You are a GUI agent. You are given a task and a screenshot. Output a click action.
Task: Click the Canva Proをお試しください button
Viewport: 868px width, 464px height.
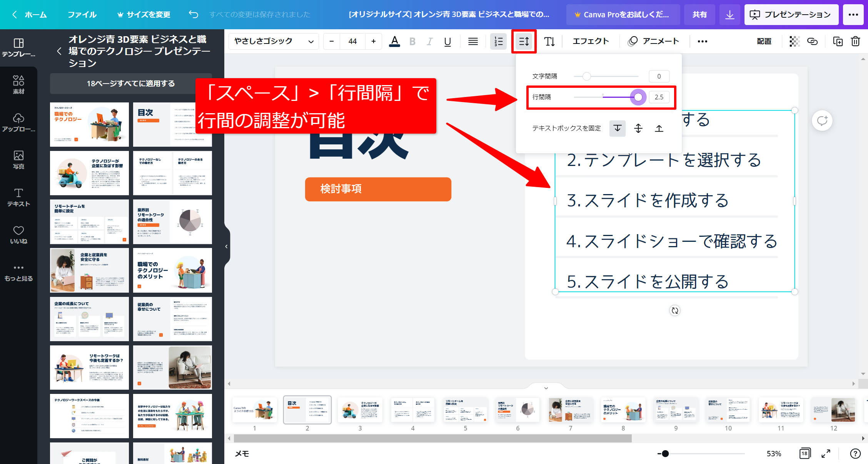(x=623, y=15)
